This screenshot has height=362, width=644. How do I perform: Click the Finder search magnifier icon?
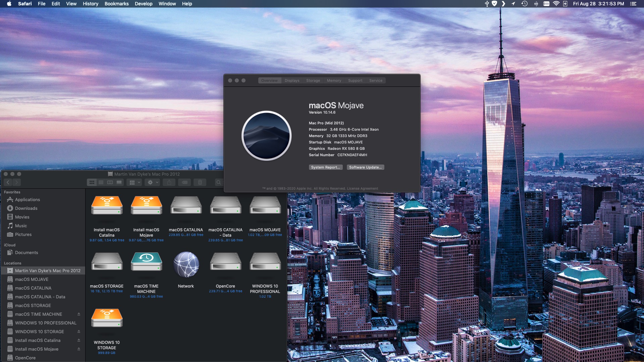pos(218,182)
